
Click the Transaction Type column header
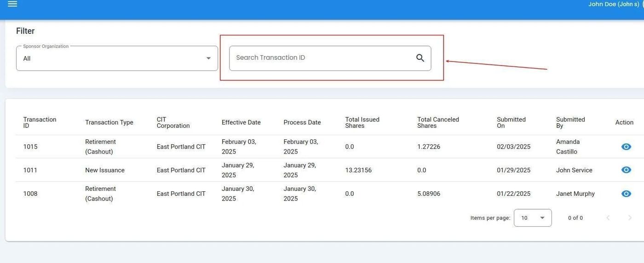[x=109, y=122]
